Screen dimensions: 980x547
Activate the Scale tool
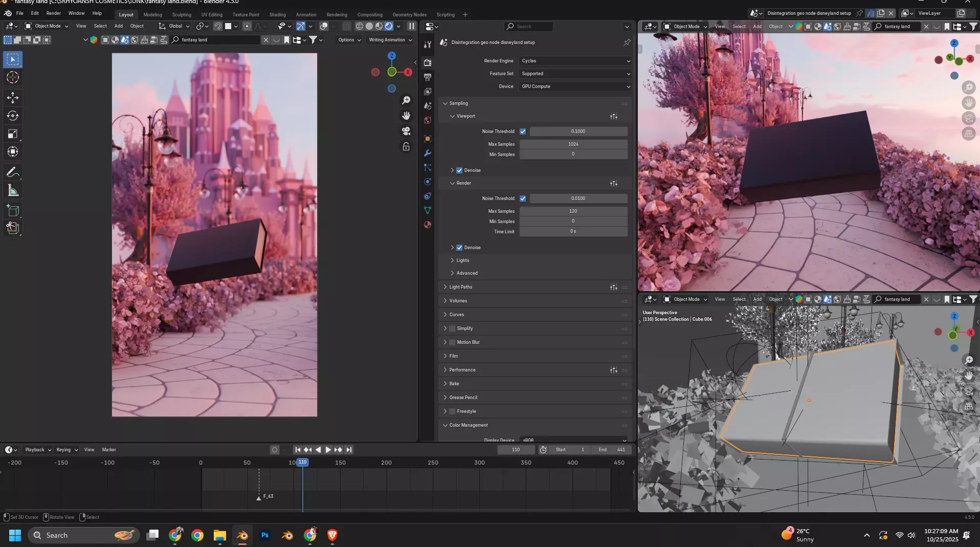click(x=13, y=134)
